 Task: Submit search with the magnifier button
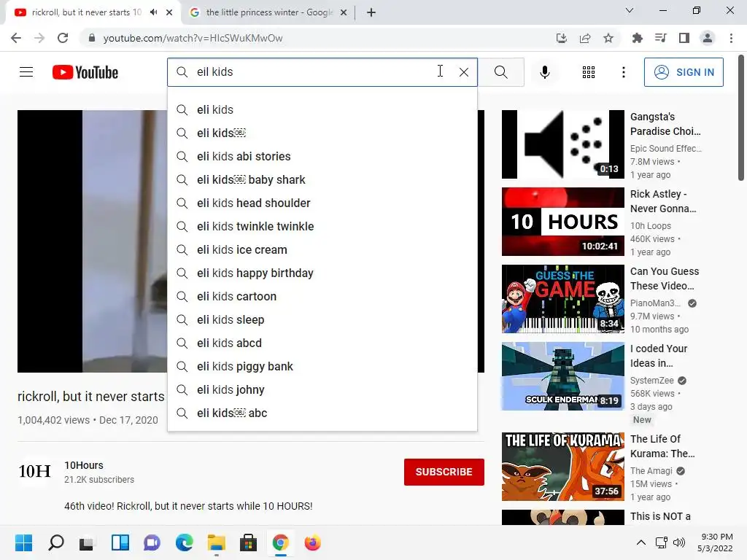500,72
